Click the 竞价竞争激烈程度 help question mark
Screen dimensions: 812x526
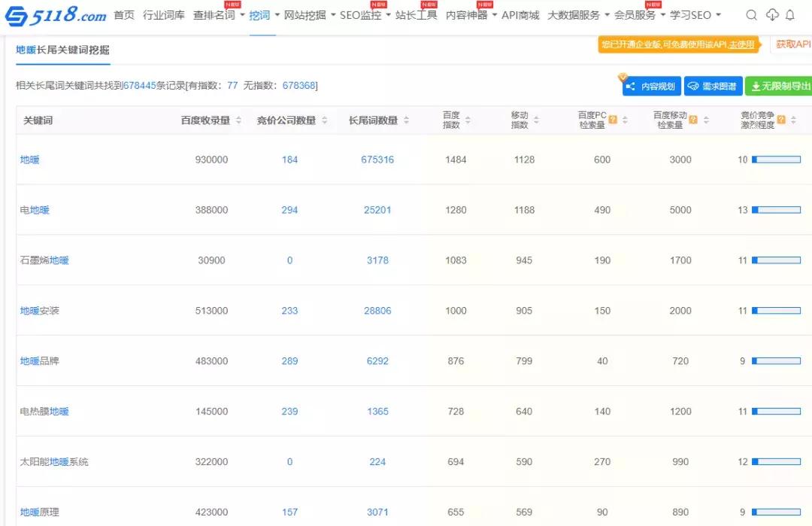click(781, 117)
